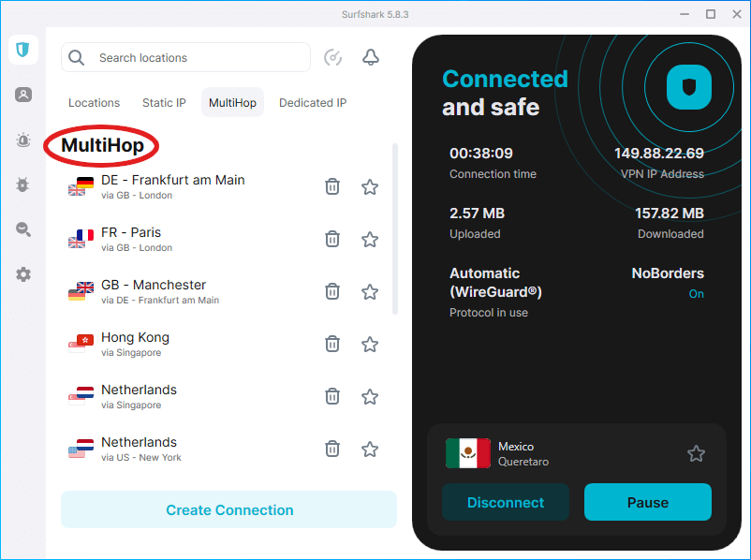Delete Netherlands via US - New York connection
751x560 pixels.
pos(332,449)
